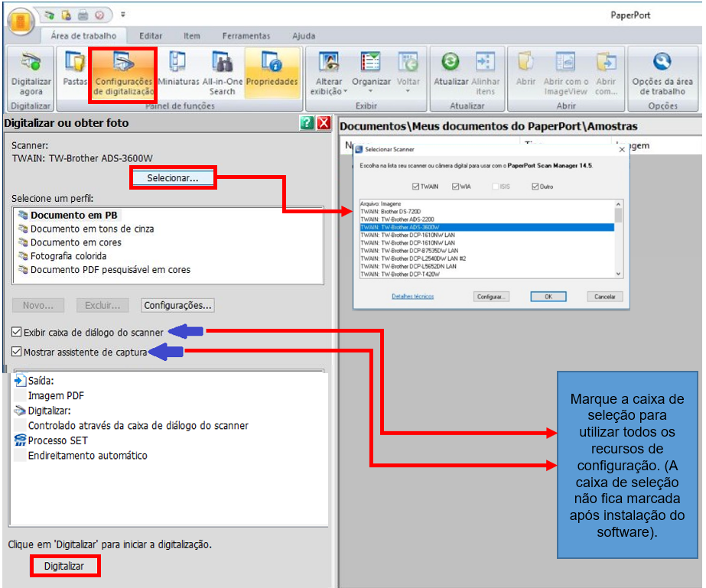Close the Digitalizar ou obter foto panel
This screenshot has width=706, height=588.
point(324,122)
